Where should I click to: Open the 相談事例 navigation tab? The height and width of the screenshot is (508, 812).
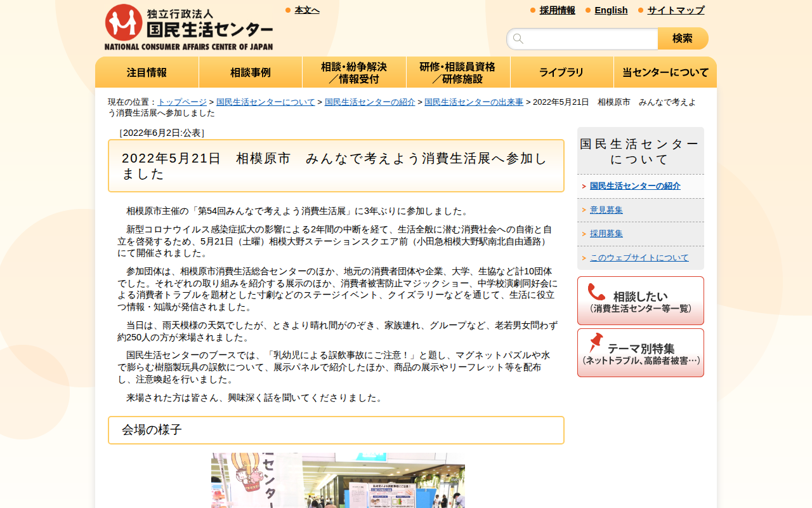(251, 72)
